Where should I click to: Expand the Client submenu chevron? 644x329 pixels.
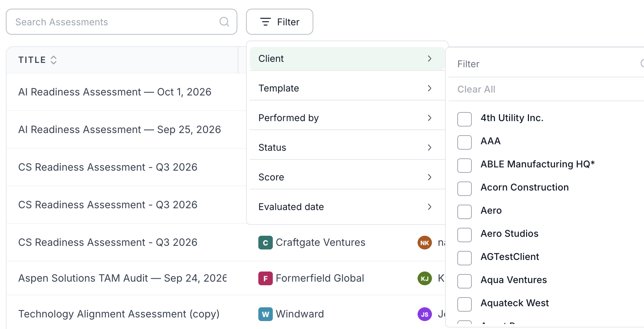coord(429,59)
